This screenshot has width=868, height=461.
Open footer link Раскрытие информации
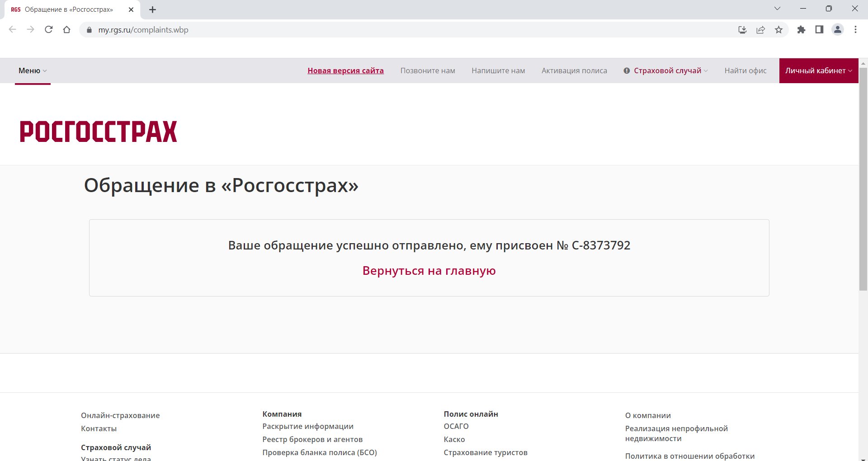pyautogui.click(x=308, y=426)
